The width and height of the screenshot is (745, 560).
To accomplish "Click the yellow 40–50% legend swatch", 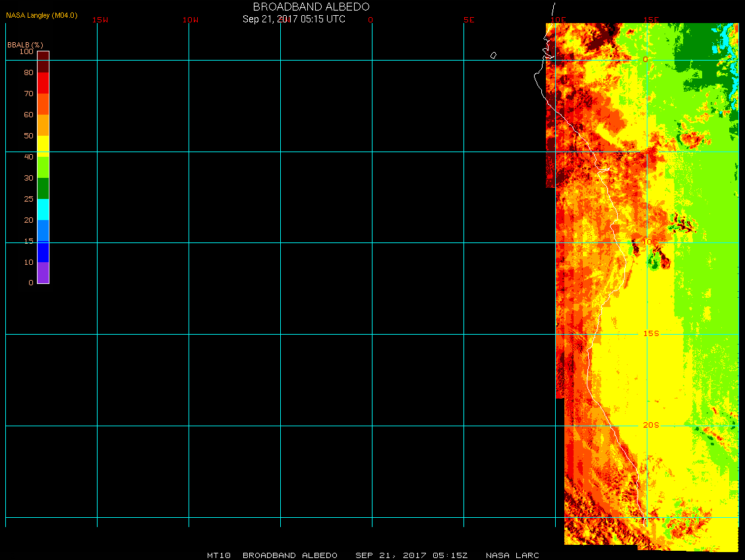I will 43,145.
